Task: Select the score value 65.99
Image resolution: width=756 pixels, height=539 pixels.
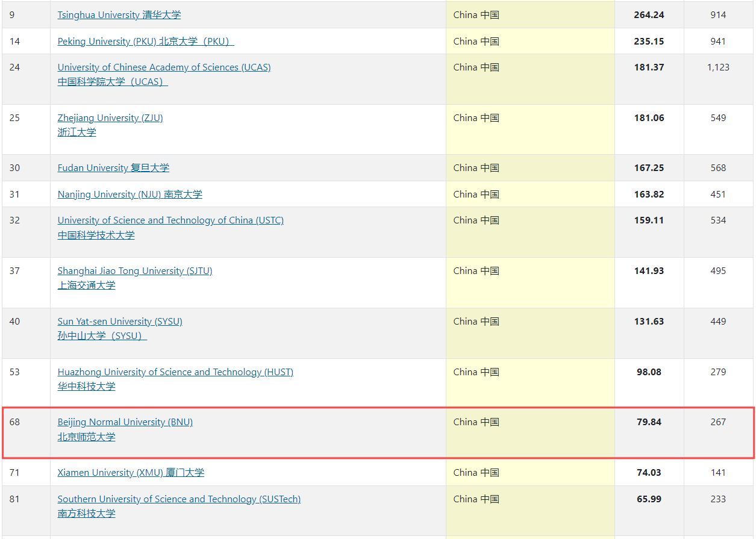Action: (649, 499)
